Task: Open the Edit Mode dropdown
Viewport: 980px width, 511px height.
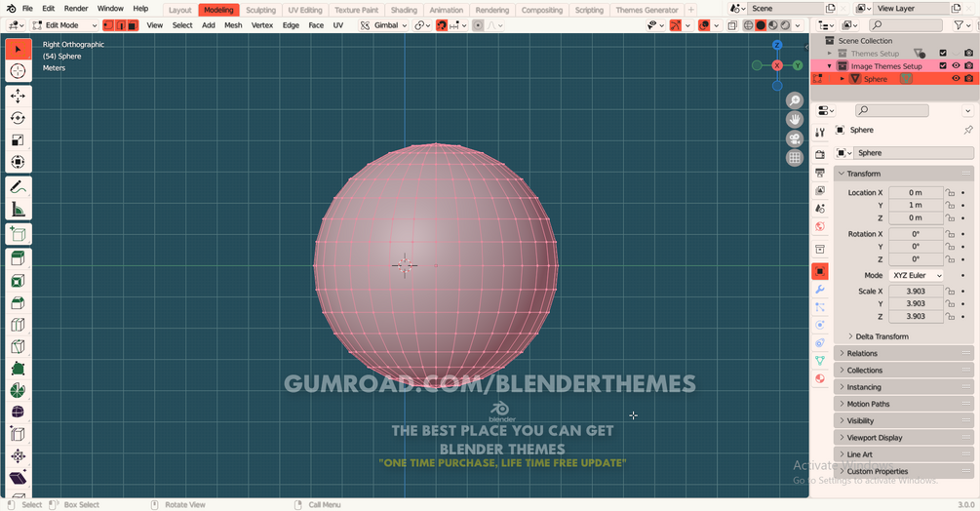Action: (x=64, y=25)
